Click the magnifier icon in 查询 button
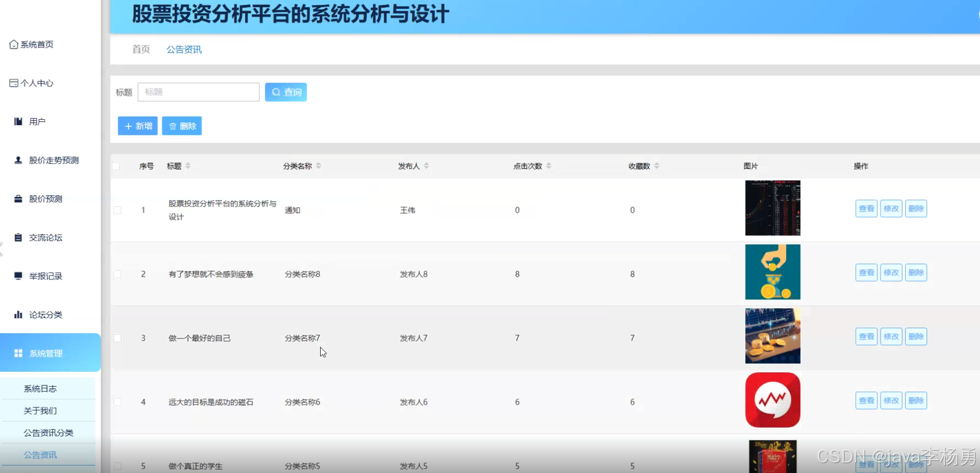 tap(276, 92)
